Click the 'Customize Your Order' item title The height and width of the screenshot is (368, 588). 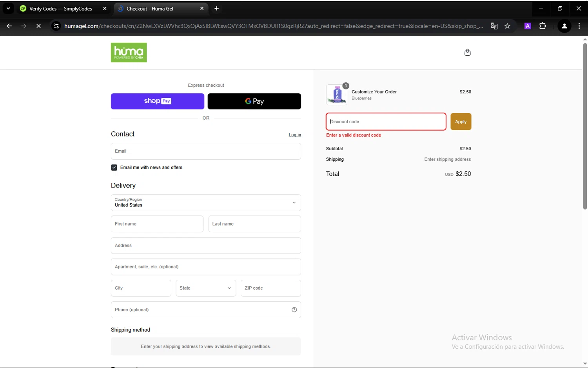point(374,92)
